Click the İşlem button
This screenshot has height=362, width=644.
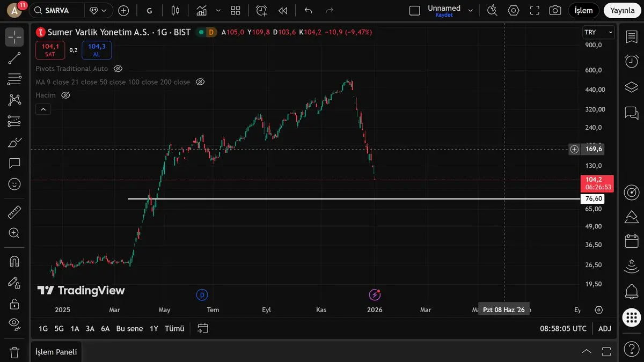coord(584,10)
